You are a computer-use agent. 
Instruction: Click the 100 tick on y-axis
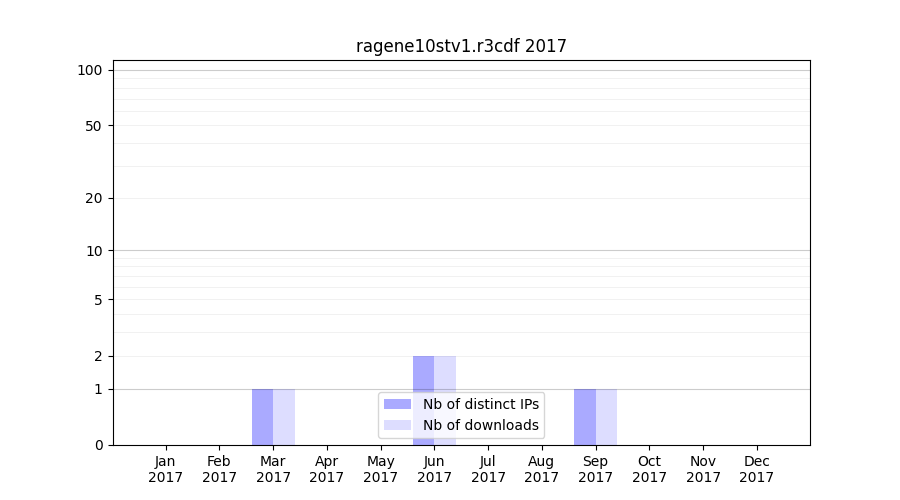click(x=90, y=70)
